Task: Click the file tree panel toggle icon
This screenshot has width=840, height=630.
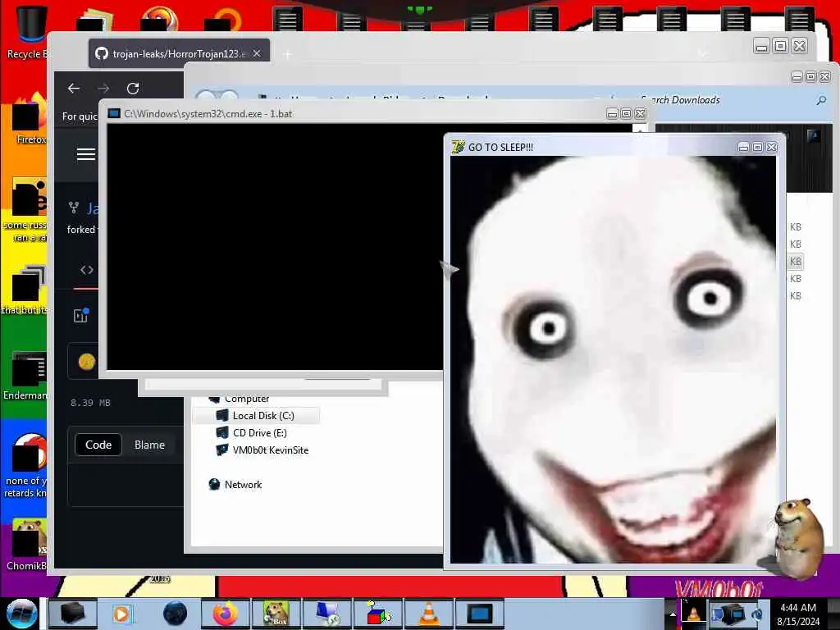Action: [x=81, y=316]
